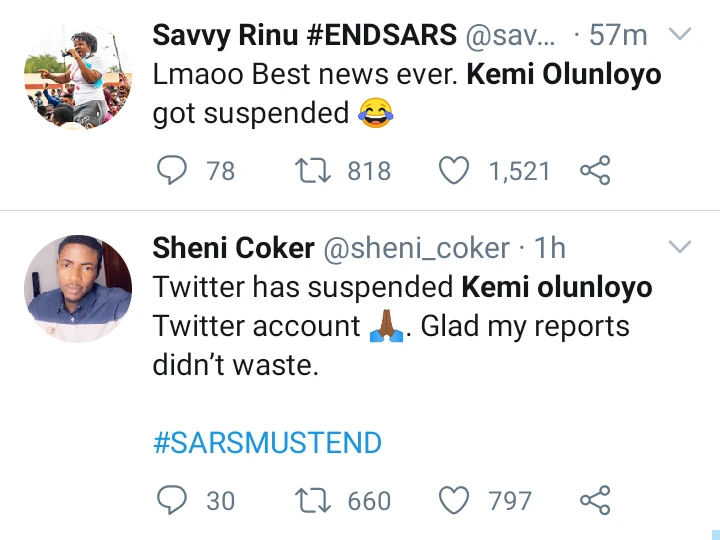
Task: Open the #SARSMUSTEND hashtag
Action: [x=267, y=443]
